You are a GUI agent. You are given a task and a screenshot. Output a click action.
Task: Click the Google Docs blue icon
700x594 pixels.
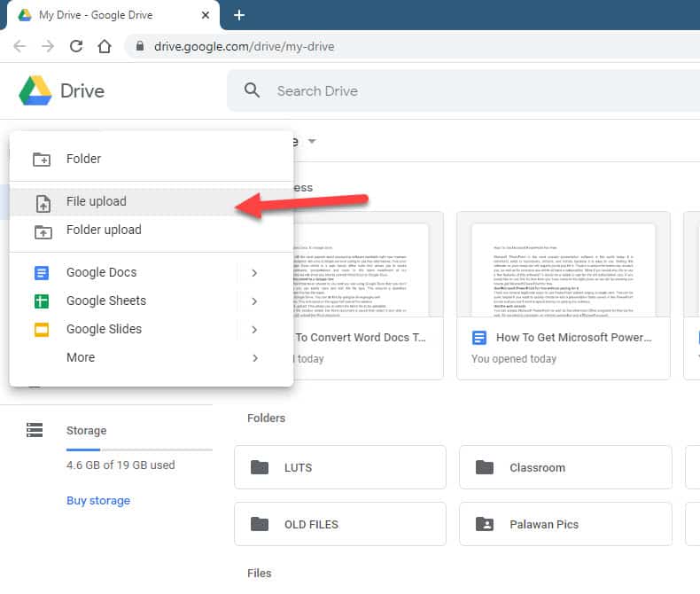tap(42, 272)
